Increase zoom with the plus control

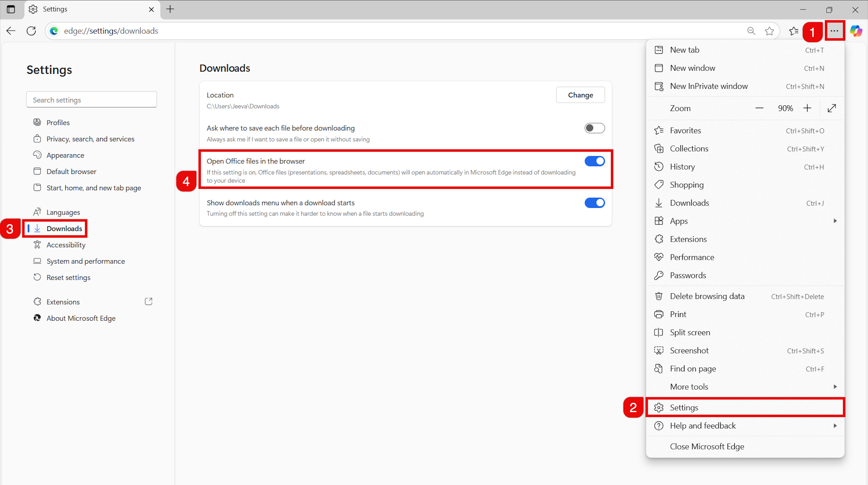point(807,108)
